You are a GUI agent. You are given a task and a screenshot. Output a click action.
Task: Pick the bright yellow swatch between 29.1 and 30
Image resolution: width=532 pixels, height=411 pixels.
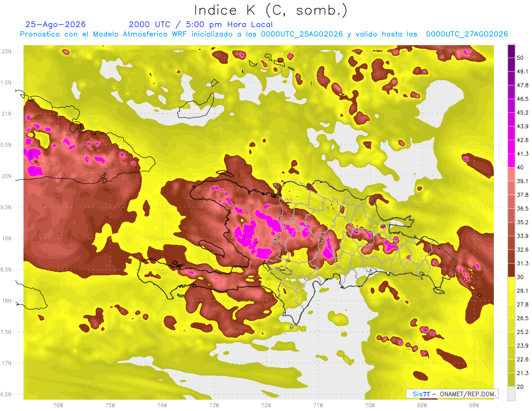tap(511, 284)
